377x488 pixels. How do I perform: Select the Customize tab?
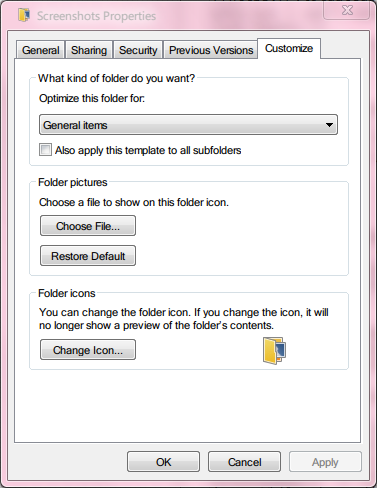(289, 49)
